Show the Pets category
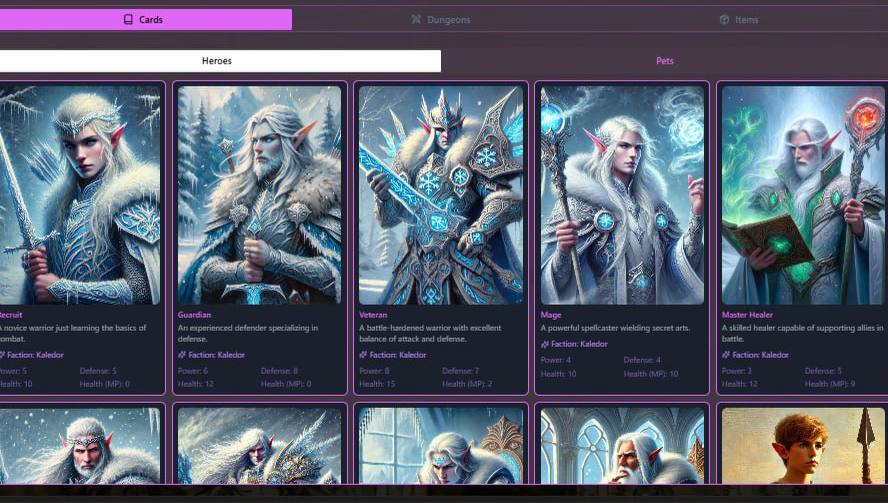This screenshot has width=888, height=503. (664, 61)
